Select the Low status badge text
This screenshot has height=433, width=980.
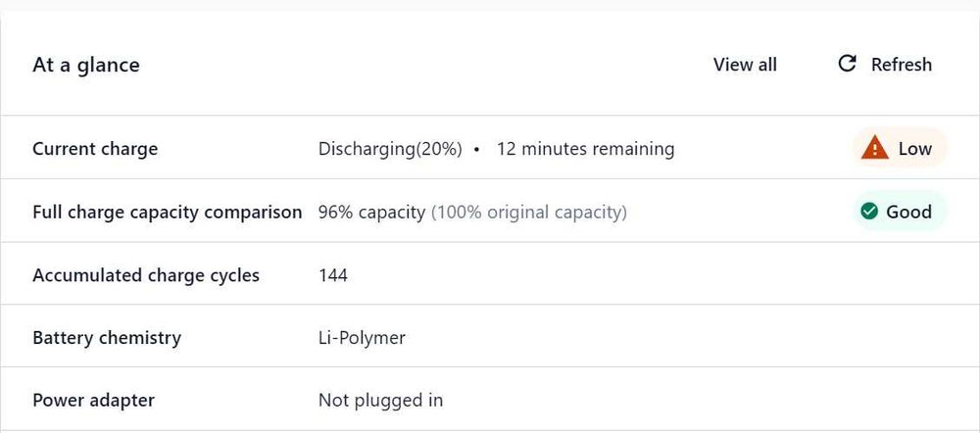click(915, 149)
